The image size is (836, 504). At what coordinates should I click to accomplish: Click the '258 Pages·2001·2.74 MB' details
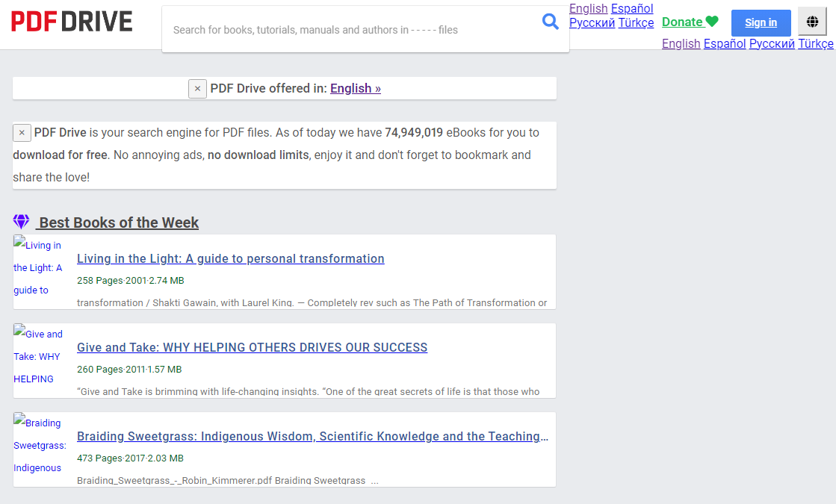point(131,281)
